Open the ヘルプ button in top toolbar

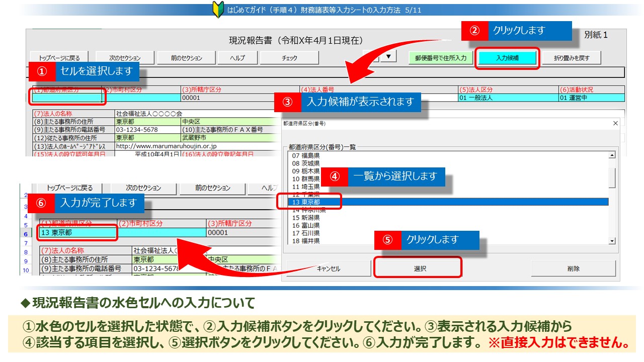pos(237,58)
